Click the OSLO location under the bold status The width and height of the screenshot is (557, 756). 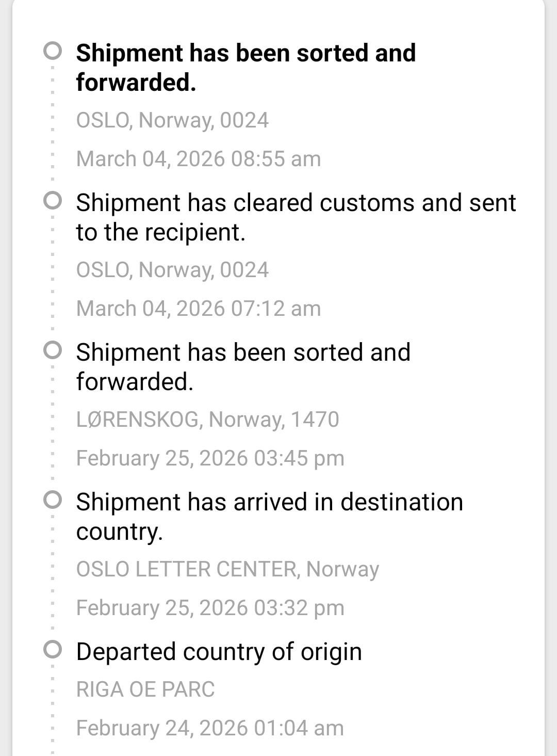pyautogui.click(x=172, y=120)
